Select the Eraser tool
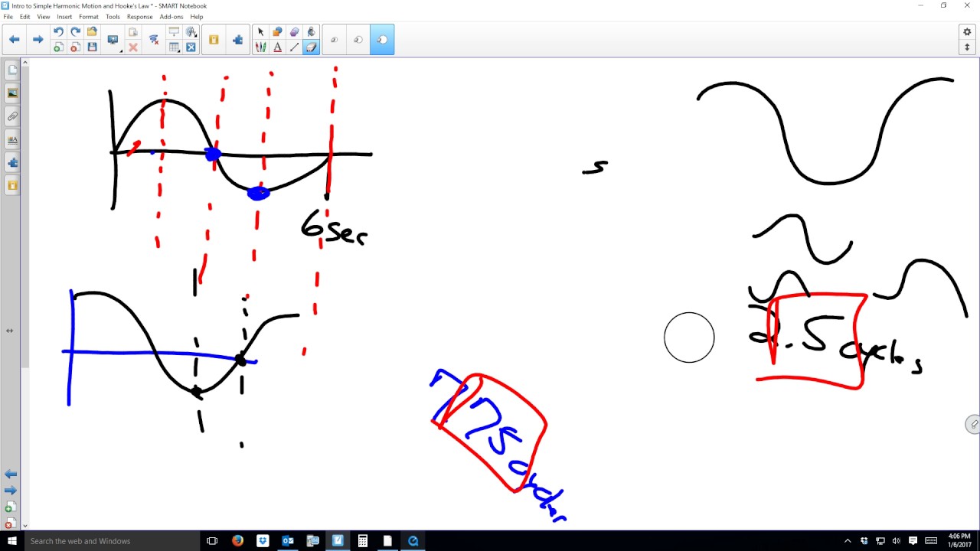Viewport: 980px width, 551px height. 311,47
